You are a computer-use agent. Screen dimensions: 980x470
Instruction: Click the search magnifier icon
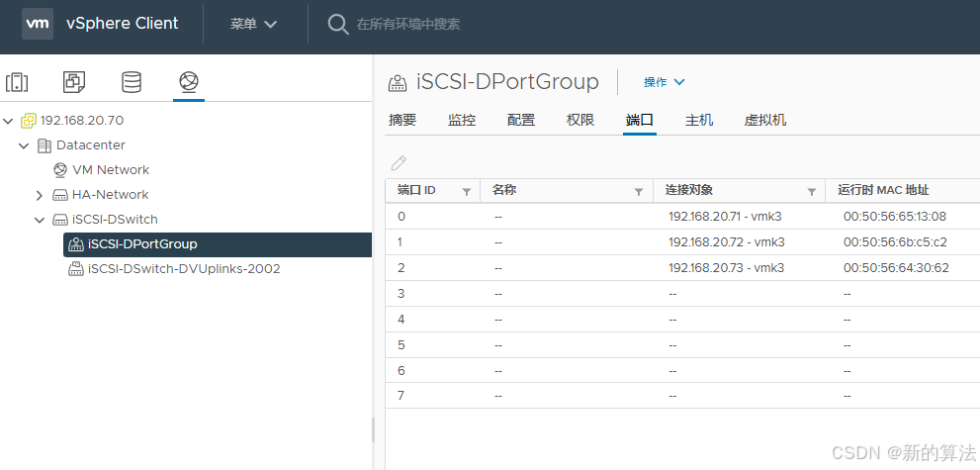point(338,25)
